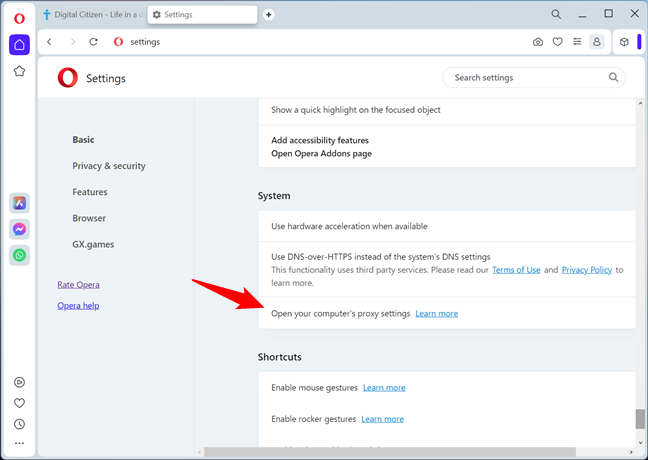Screen dimensions: 648x460
Task: Take a snapshot with camera icon
Action: point(538,42)
